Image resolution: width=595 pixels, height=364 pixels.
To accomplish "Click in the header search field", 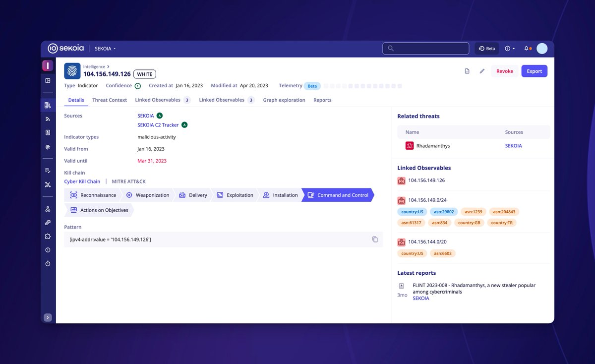I will (425, 48).
